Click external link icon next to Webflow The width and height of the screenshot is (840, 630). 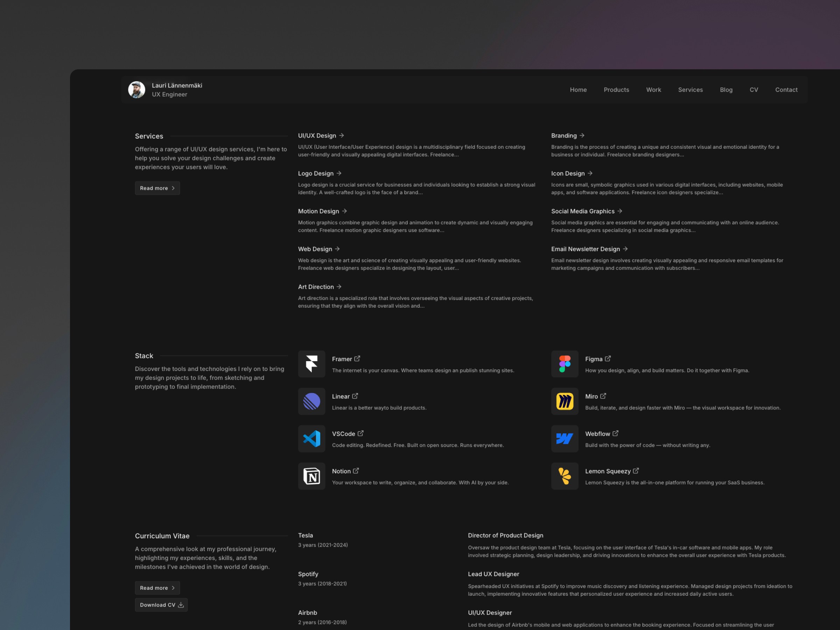(615, 433)
